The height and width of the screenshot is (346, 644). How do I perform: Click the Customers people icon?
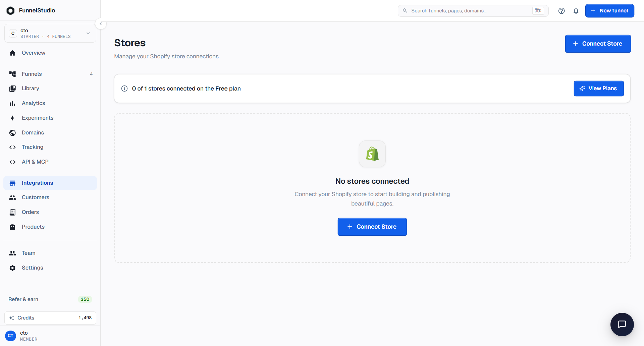pos(12,197)
